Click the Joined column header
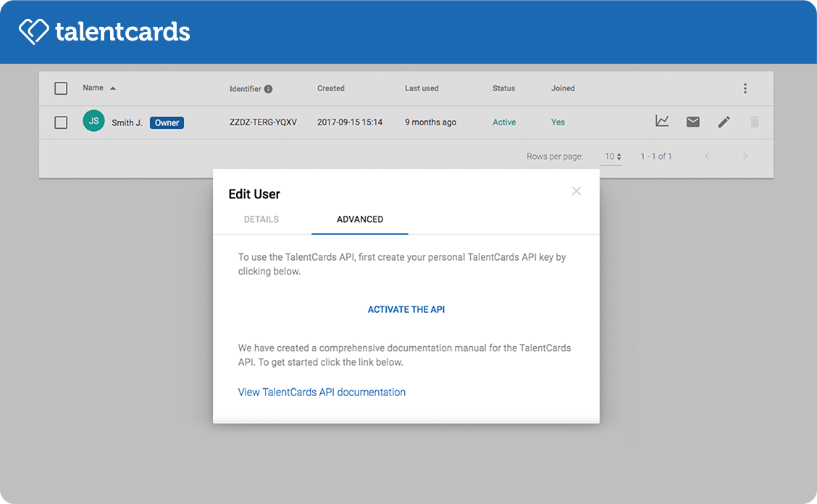Viewport: 817px width, 504px height. (x=563, y=88)
